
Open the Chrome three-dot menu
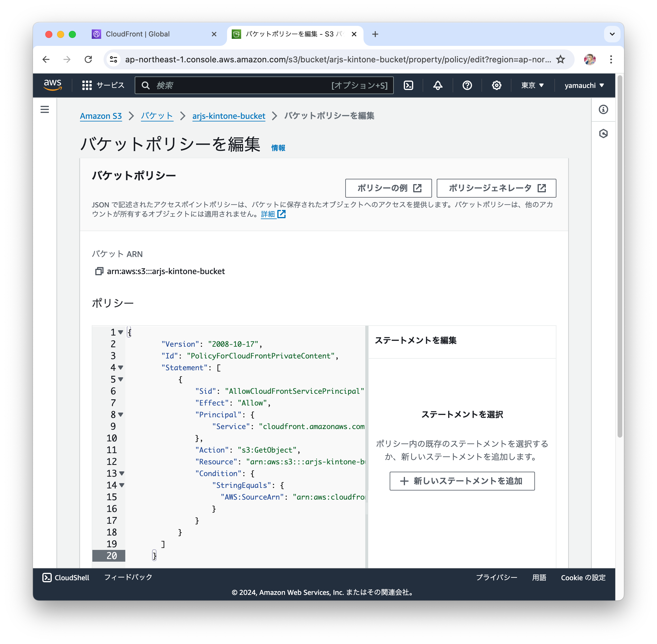click(611, 59)
